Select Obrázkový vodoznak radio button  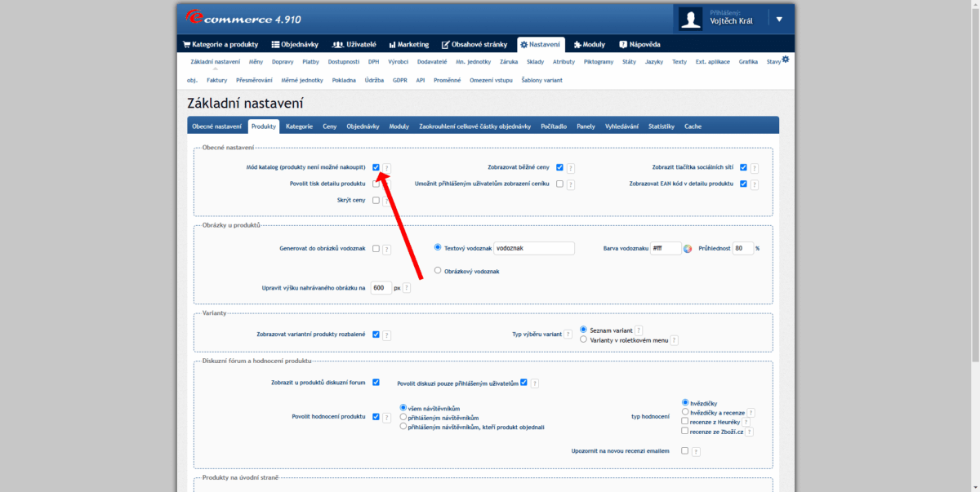[439, 270]
